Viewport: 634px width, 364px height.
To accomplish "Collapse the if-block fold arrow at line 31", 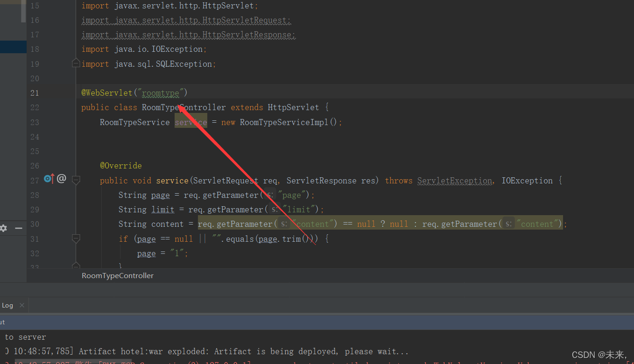I will point(76,238).
